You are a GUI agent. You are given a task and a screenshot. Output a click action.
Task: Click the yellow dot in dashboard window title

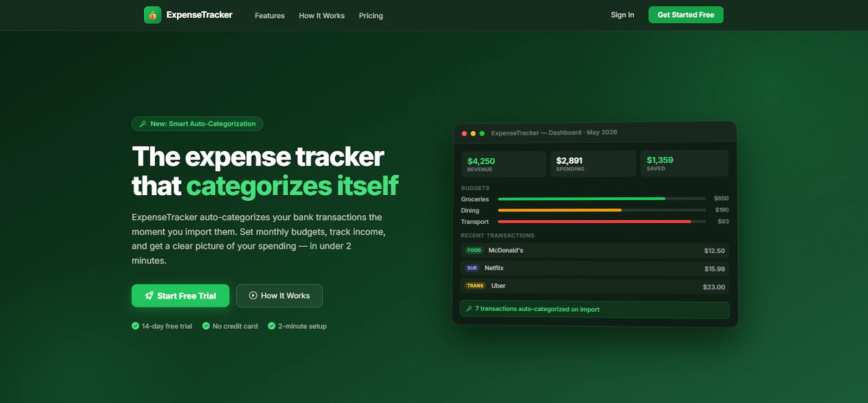[473, 133]
